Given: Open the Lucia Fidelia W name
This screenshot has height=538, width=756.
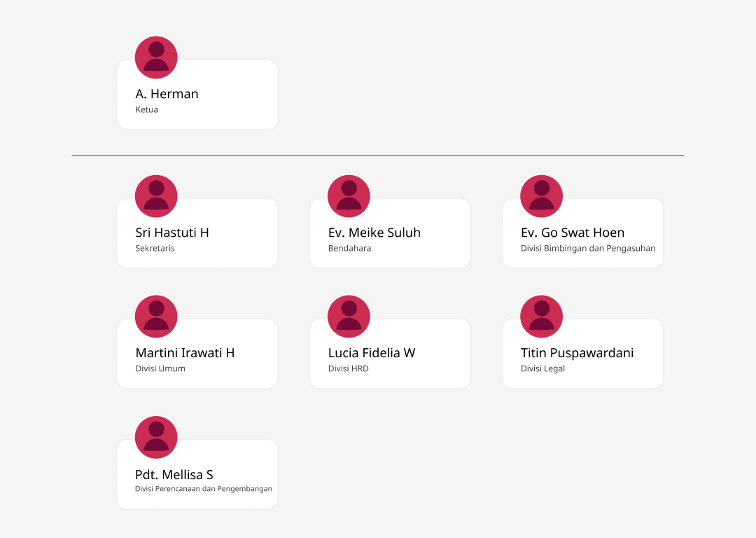Looking at the screenshot, I should coord(372,353).
